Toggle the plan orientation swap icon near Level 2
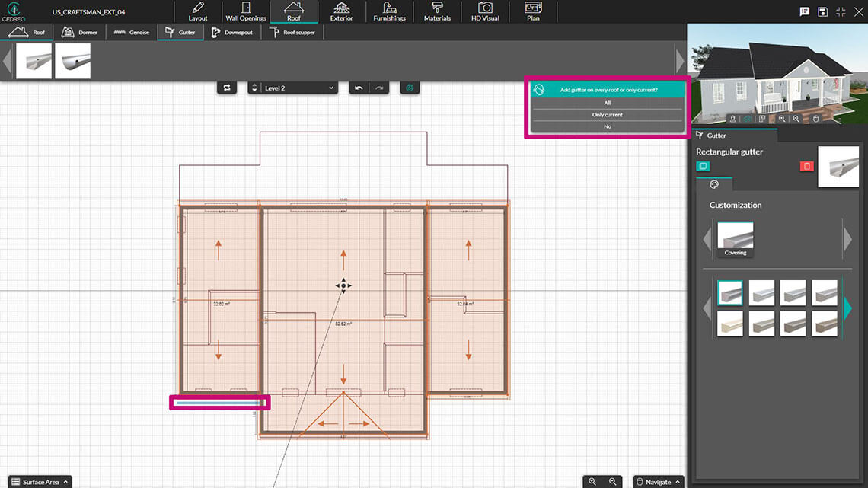The width and height of the screenshot is (868, 488). [x=226, y=88]
